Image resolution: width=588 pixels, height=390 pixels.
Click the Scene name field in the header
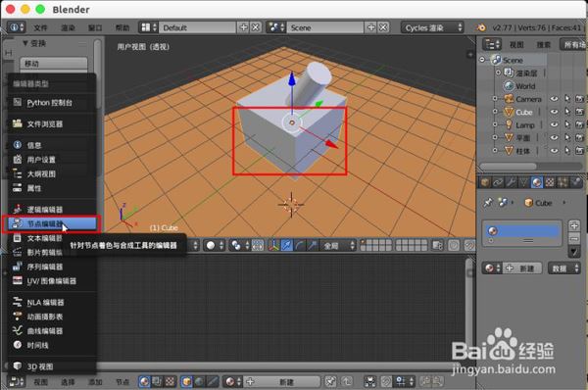(x=324, y=27)
